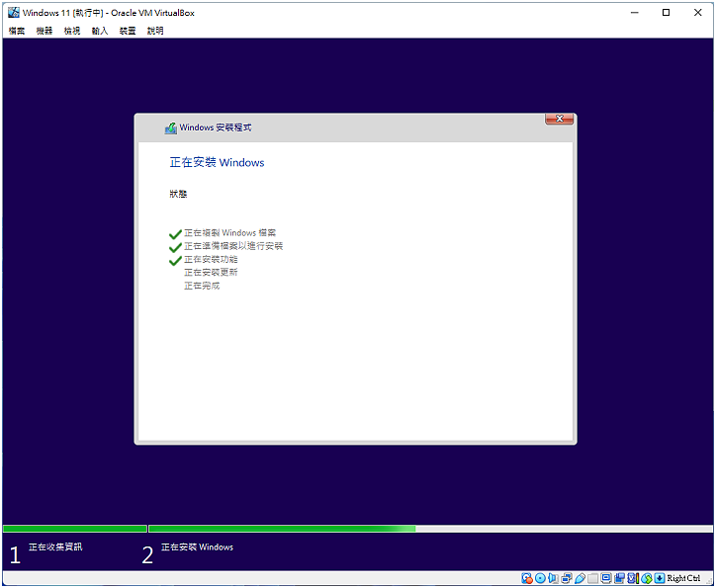Close the VirtualBox VM window
This screenshot has width=716, height=588.
click(698, 13)
